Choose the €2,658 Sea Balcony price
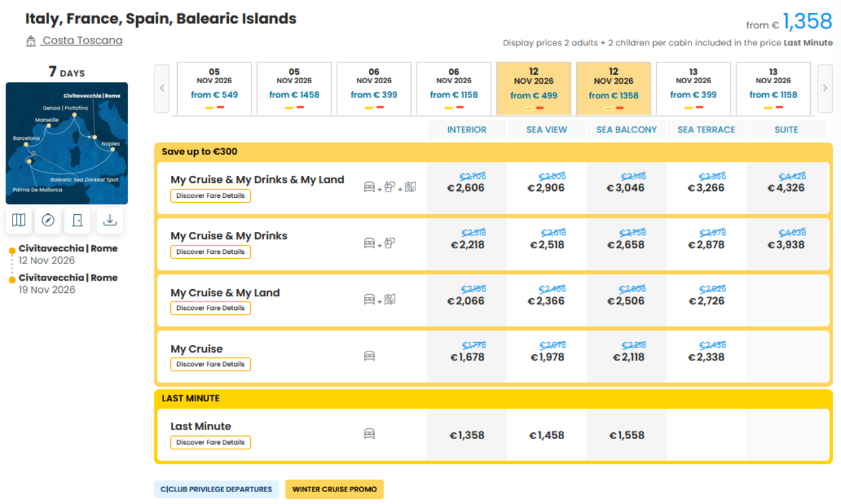Viewport: 841px width, 504px height. [x=627, y=244]
